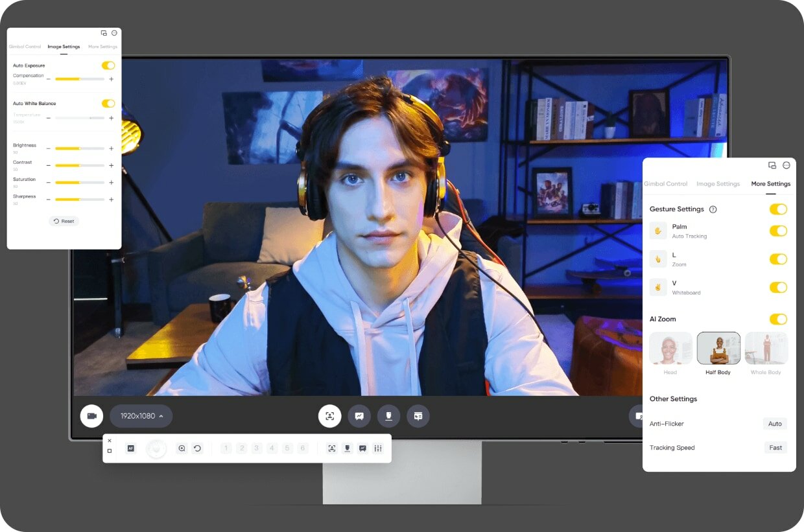Image resolution: width=804 pixels, height=532 pixels.
Task: Select preset position 1
Action: pyautogui.click(x=226, y=448)
